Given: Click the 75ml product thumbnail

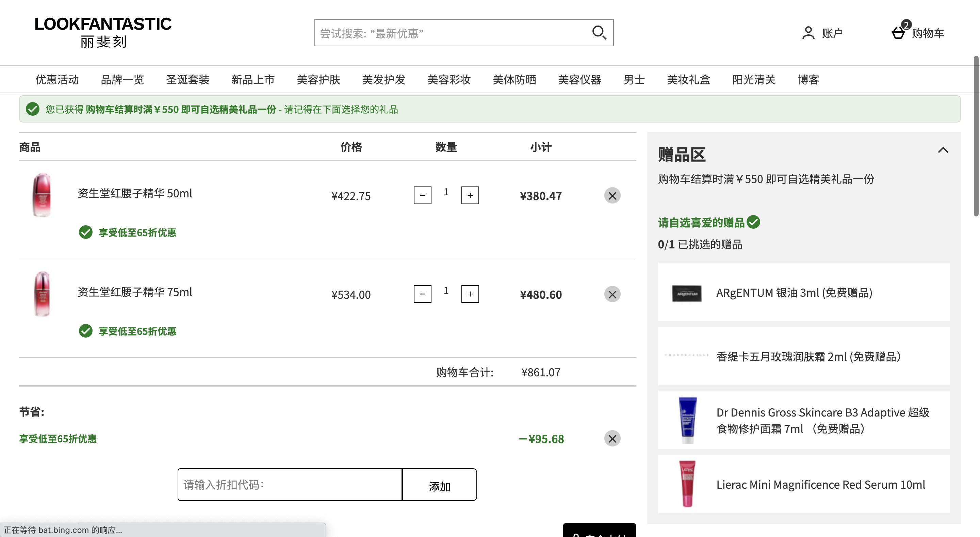Looking at the screenshot, I should (x=42, y=293).
